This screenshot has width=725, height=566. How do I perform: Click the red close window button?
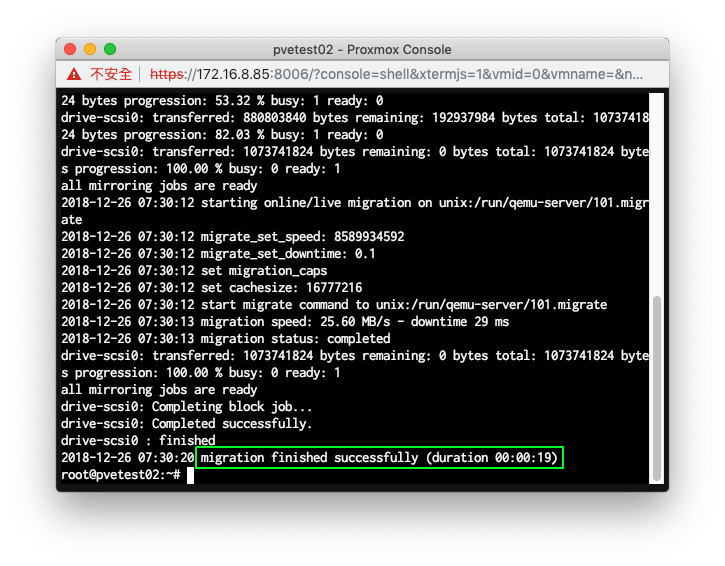pyautogui.click(x=70, y=49)
